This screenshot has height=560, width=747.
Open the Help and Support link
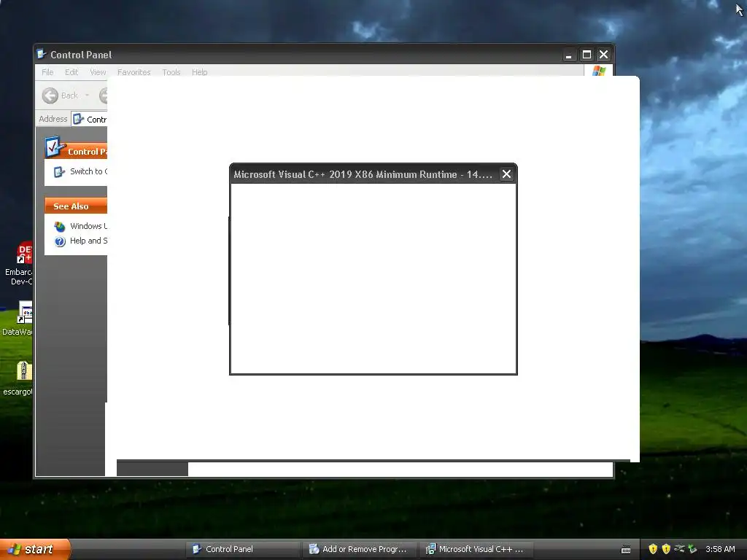pos(88,241)
